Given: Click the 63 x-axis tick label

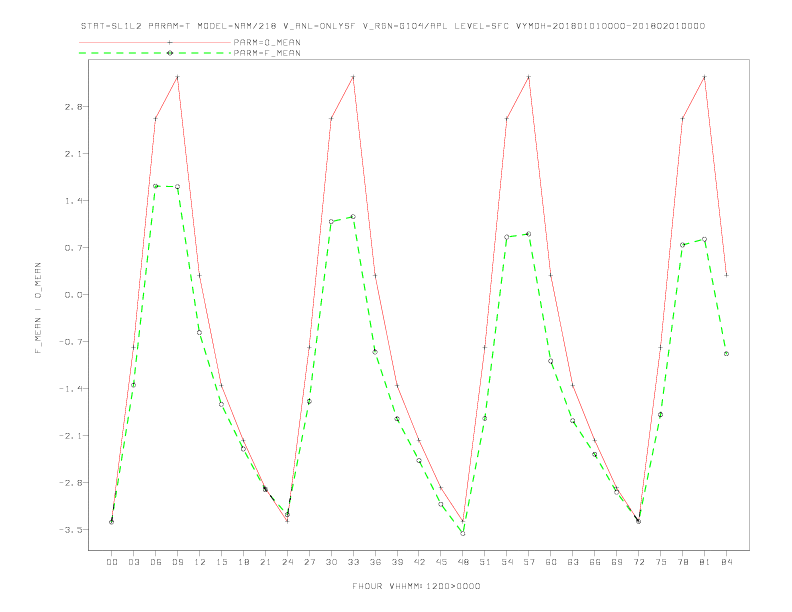Looking at the screenshot, I should [x=573, y=562].
